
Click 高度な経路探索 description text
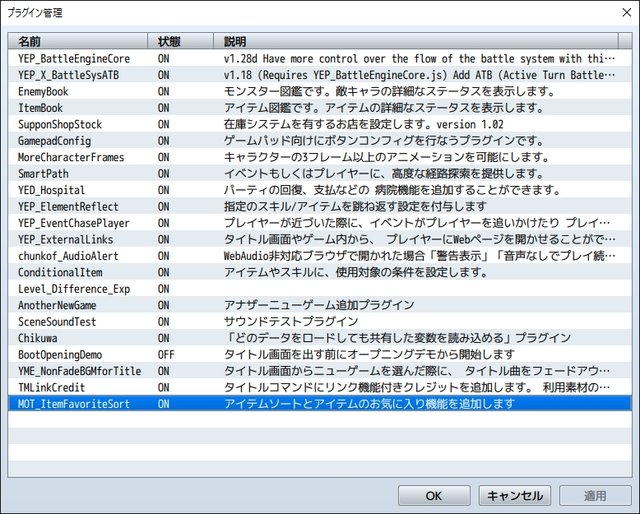coord(384,174)
